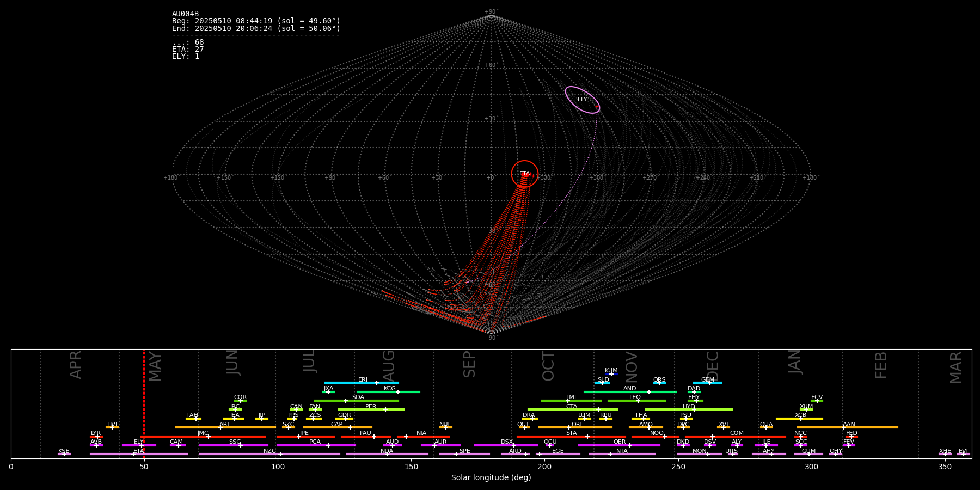The height and width of the screenshot is (490, 980).
Task: Click the PER shower bar in timeline
Action: tap(371, 409)
